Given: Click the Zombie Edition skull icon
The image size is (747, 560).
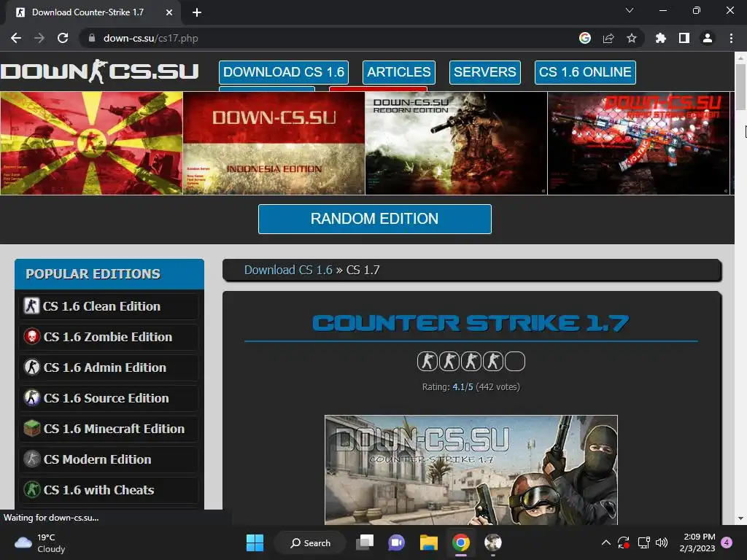Looking at the screenshot, I should tap(32, 337).
